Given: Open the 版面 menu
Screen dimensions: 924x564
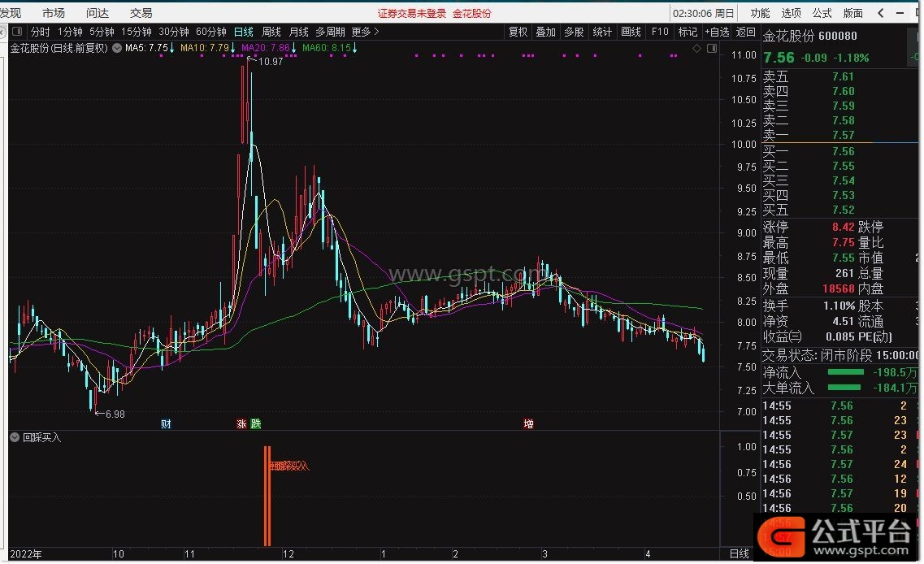Looking at the screenshot, I should coord(852,13).
